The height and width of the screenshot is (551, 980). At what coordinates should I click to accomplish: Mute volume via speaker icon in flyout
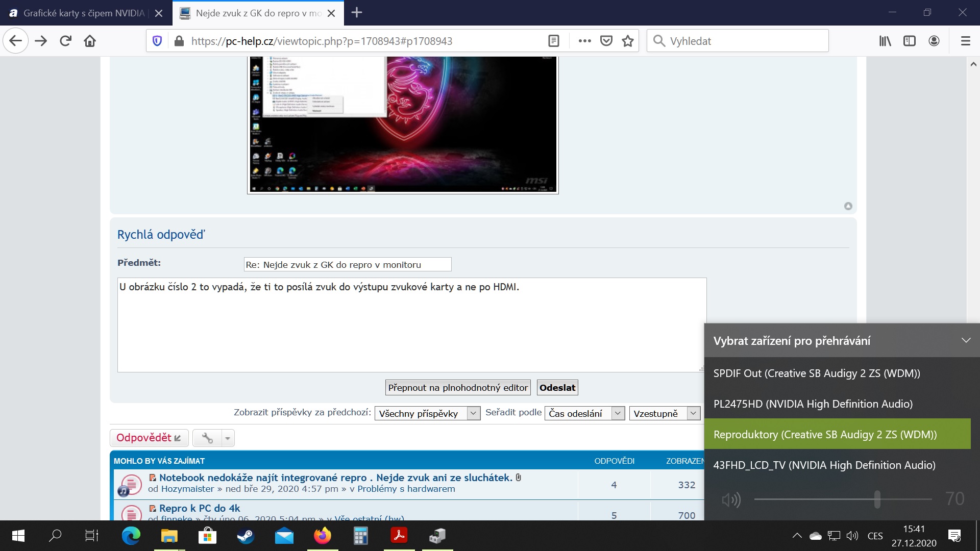[731, 499]
